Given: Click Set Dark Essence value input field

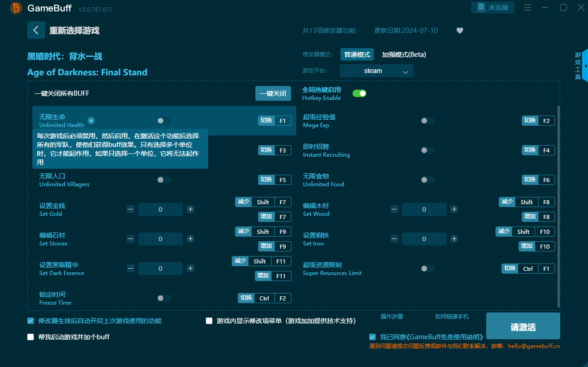Looking at the screenshot, I should pos(161,269).
